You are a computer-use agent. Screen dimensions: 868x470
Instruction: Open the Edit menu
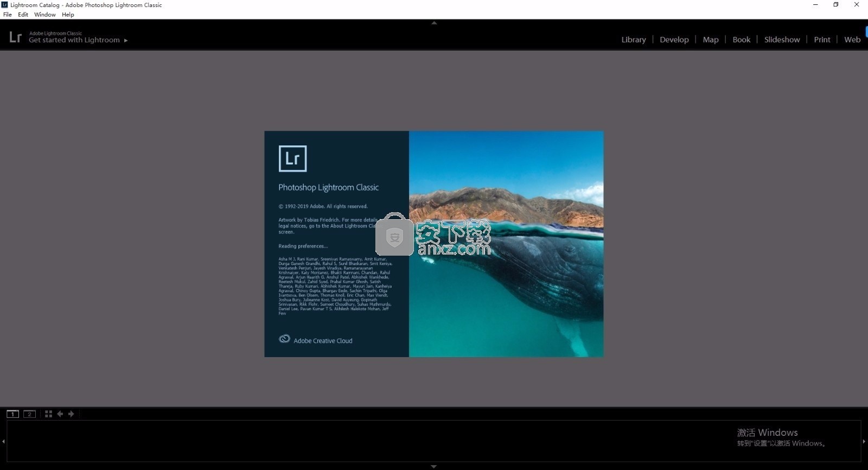pyautogui.click(x=23, y=15)
